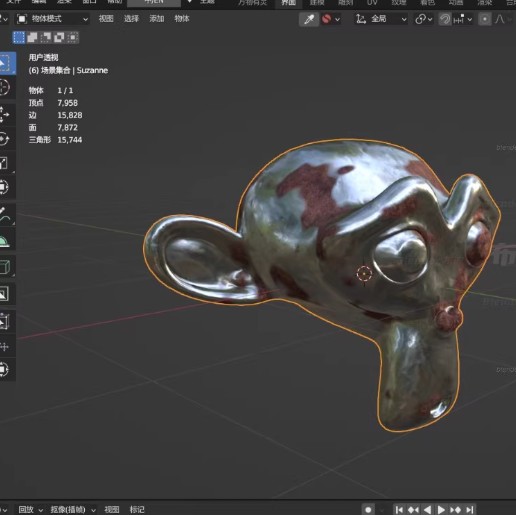Viewport: 516px width, 515px height.
Task: Jump to the next keyframe
Action: (455, 509)
